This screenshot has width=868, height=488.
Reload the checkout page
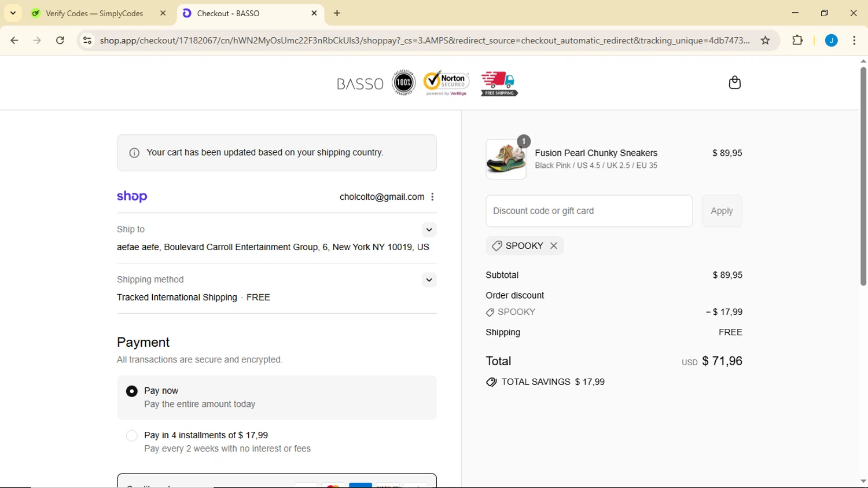pyautogui.click(x=60, y=41)
